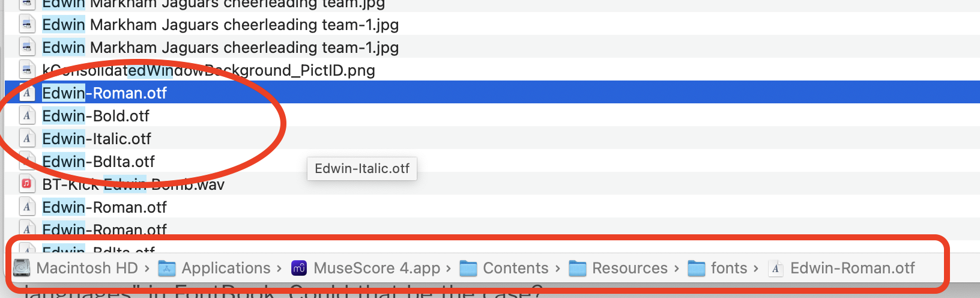Click the fonts folder icon in path bar

(697, 268)
